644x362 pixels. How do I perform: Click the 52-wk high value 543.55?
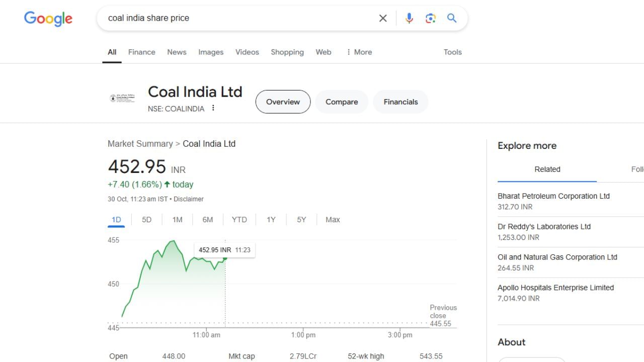[x=431, y=356]
